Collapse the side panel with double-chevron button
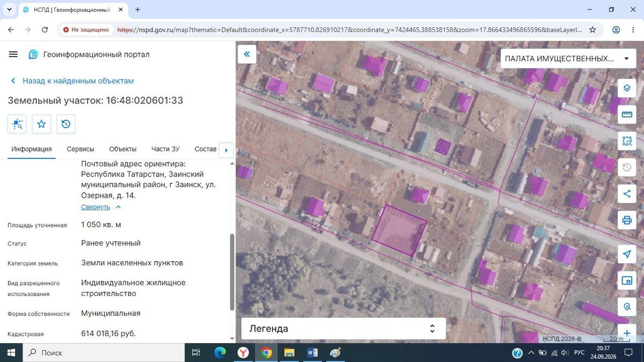The height and width of the screenshot is (362, 644). coord(247,54)
